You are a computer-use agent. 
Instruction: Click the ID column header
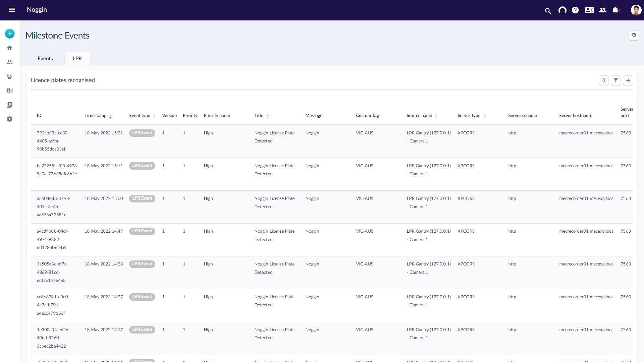(x=39, y=116)
